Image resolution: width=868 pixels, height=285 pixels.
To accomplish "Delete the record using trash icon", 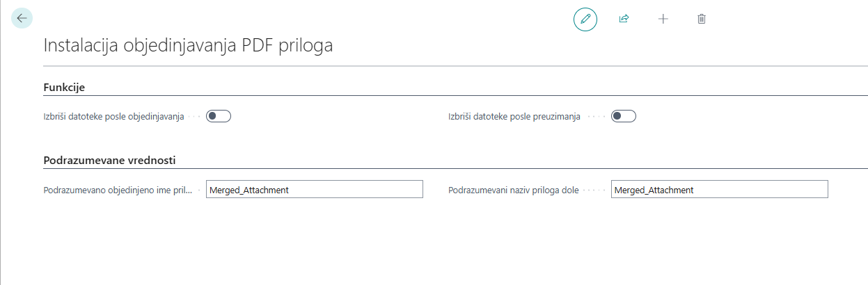I will [702, 19].
